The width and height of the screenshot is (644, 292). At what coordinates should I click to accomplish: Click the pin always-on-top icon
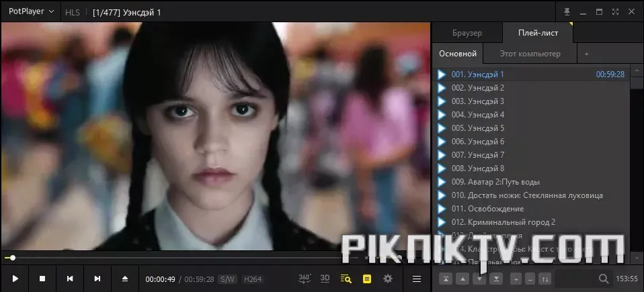567,12
